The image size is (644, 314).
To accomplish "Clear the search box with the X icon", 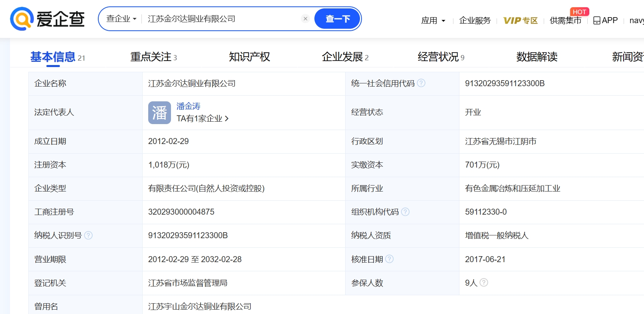I will pyautogui.click(x=305, y=19).
